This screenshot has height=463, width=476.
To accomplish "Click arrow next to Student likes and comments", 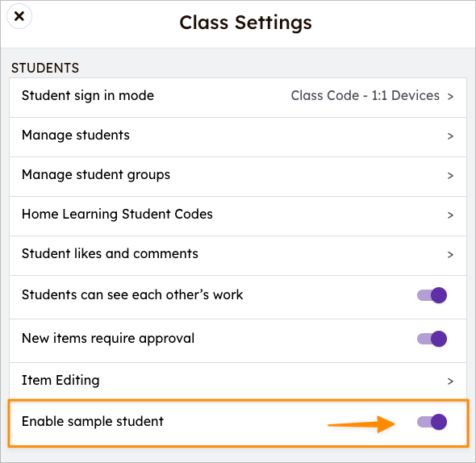I will point(450,254).
